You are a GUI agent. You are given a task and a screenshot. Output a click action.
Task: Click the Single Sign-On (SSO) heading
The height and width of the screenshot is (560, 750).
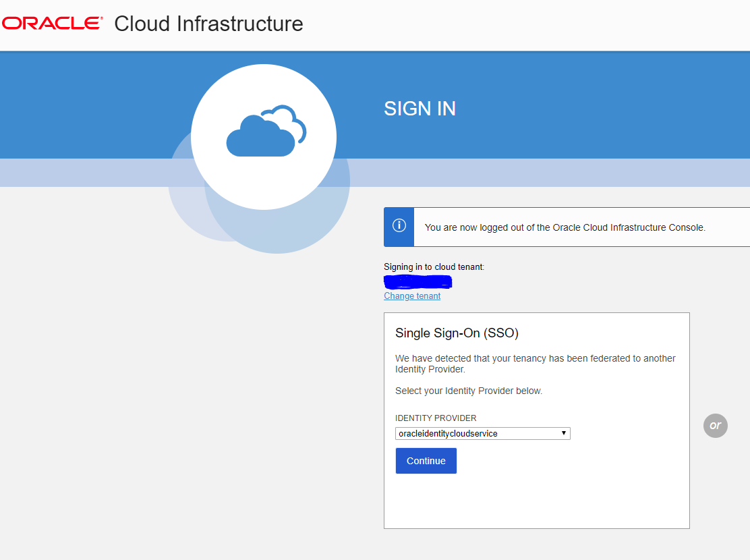point(457,333)
